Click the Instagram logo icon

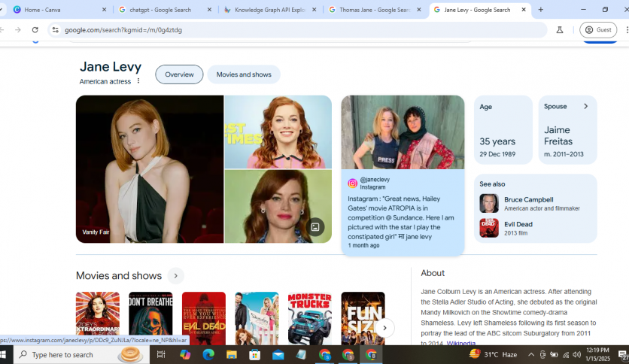point(352,184)
